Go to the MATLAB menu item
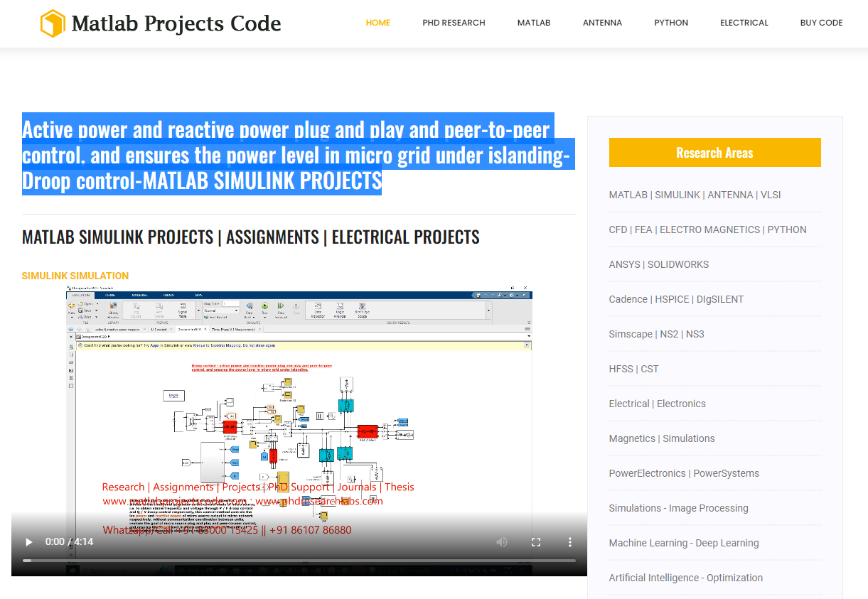Screen dimensions: 868x599 pyautogui.click(x=534, y=23)
